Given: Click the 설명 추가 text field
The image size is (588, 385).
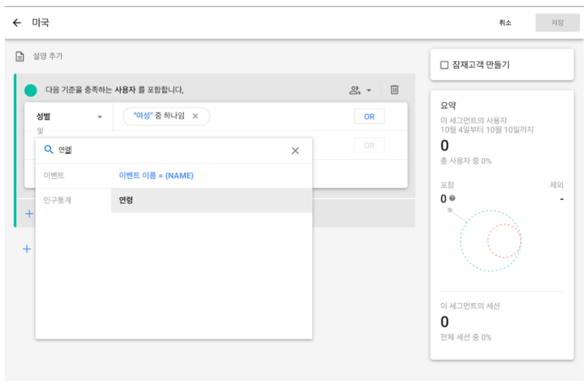Looking at the screenshot, I should tap(48, 56).
